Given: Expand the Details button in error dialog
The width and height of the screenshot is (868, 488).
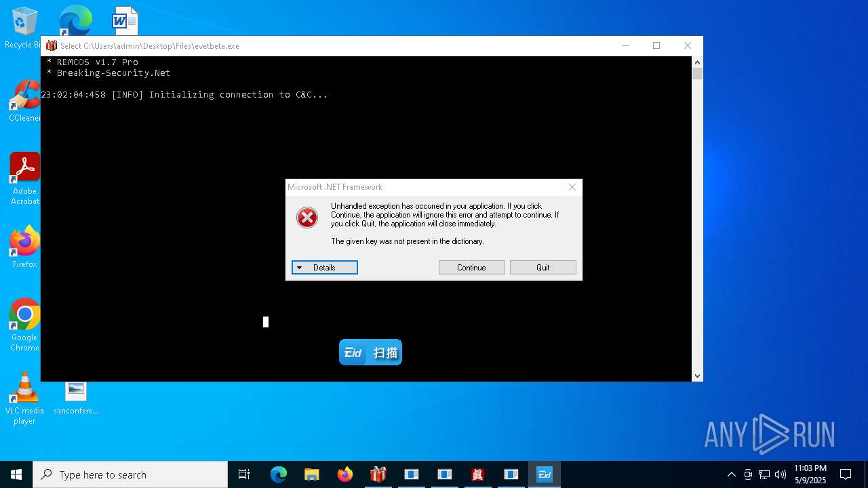Looking at the screenshot, I should click(325, 268).
